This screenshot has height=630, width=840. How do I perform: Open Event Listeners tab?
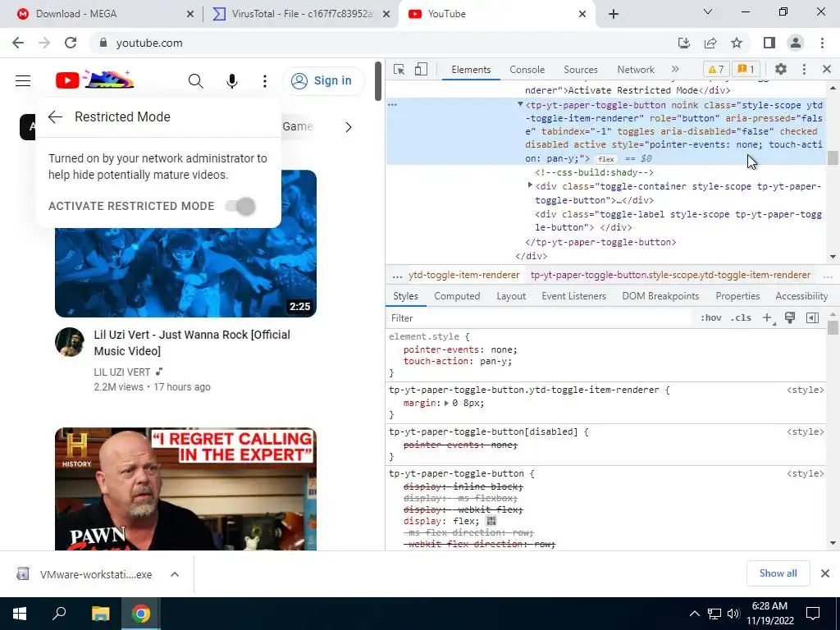[573, 296]
